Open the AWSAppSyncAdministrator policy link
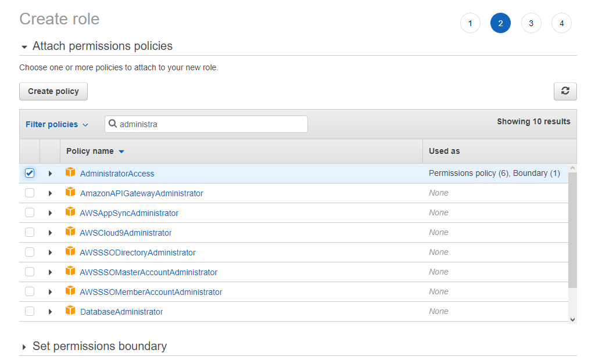The width and height of the screenshot is (595, 364). click(x=129, y=213)
